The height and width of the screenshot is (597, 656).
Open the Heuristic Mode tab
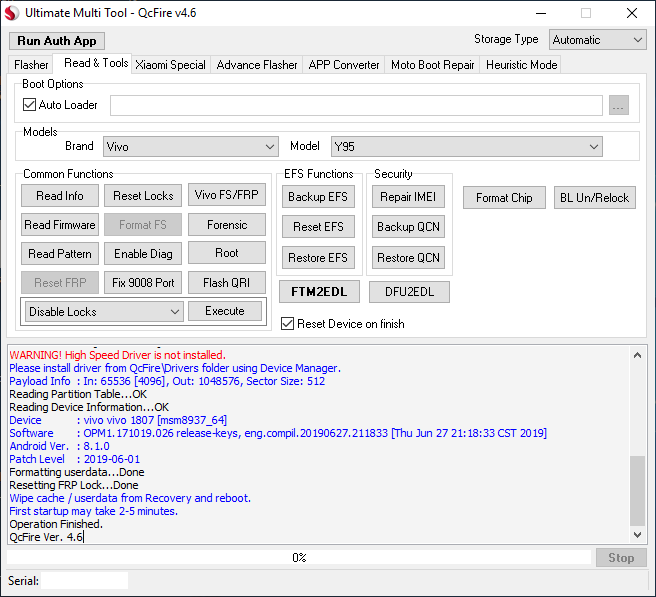click(521, 65)
